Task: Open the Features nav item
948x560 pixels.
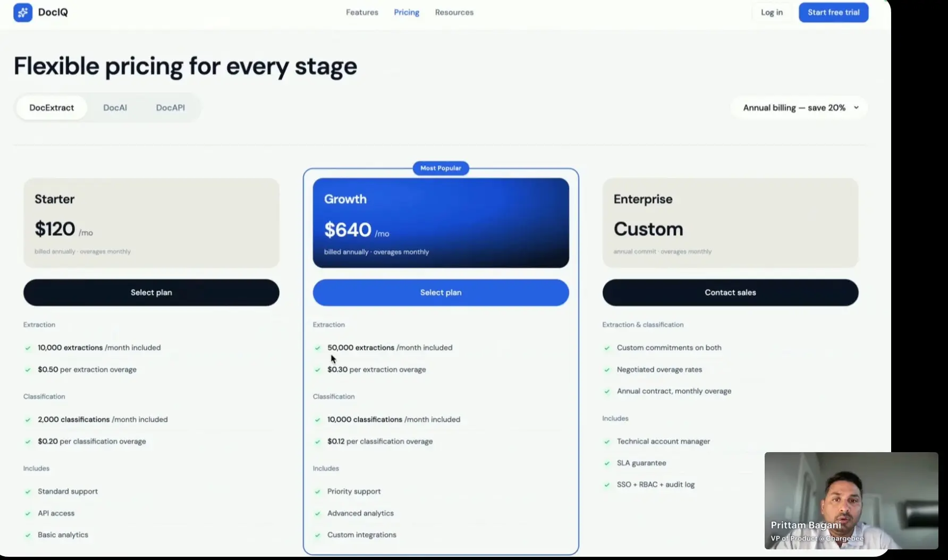Action: pyautogui.click(x=362, y=12)
